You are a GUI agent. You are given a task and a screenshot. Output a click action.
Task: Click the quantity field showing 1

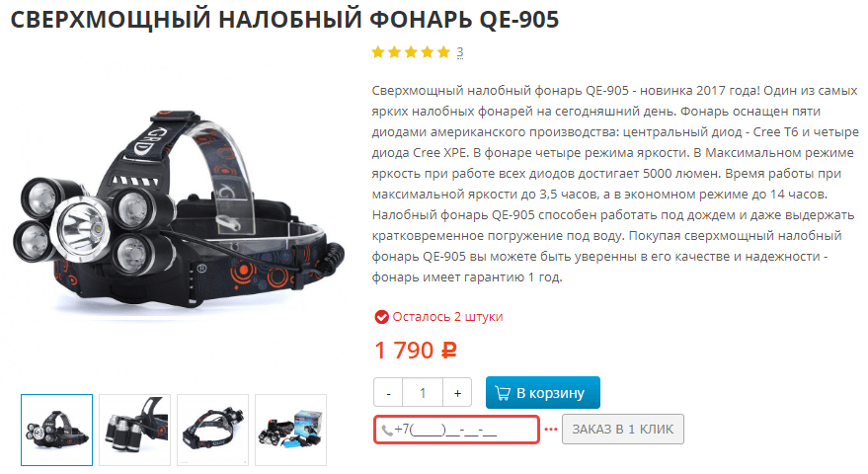pos(423,393)
